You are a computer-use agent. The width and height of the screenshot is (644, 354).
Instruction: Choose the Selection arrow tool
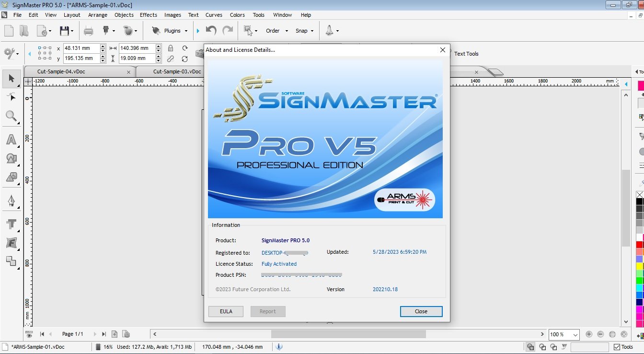11,79
